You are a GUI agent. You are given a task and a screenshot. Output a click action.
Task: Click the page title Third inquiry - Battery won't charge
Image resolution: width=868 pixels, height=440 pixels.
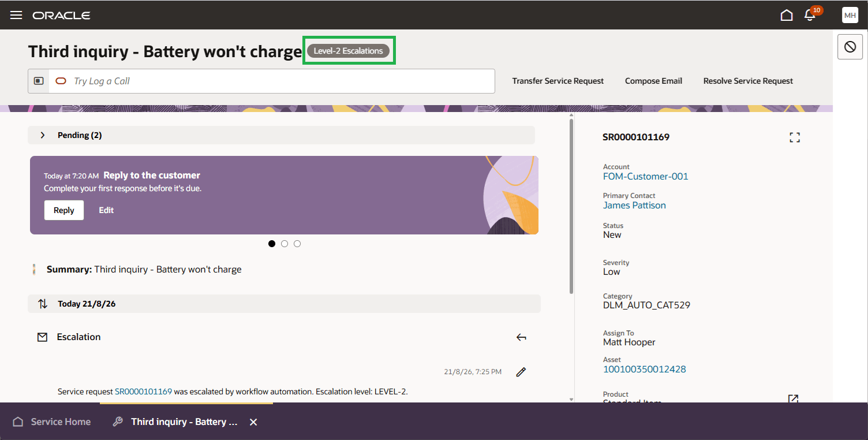(165, 51)
